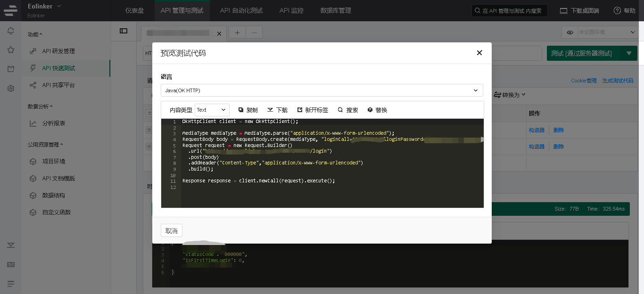Open notifications bell in left sidebar
The height and width of the screenshot is (294, 644).
point(11,31)
